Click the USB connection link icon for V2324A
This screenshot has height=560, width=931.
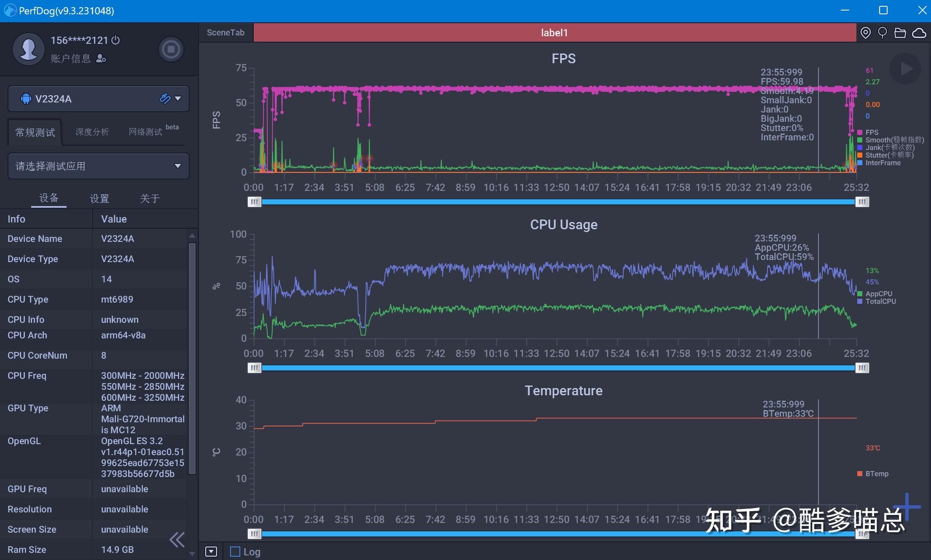tap(165, 99)
